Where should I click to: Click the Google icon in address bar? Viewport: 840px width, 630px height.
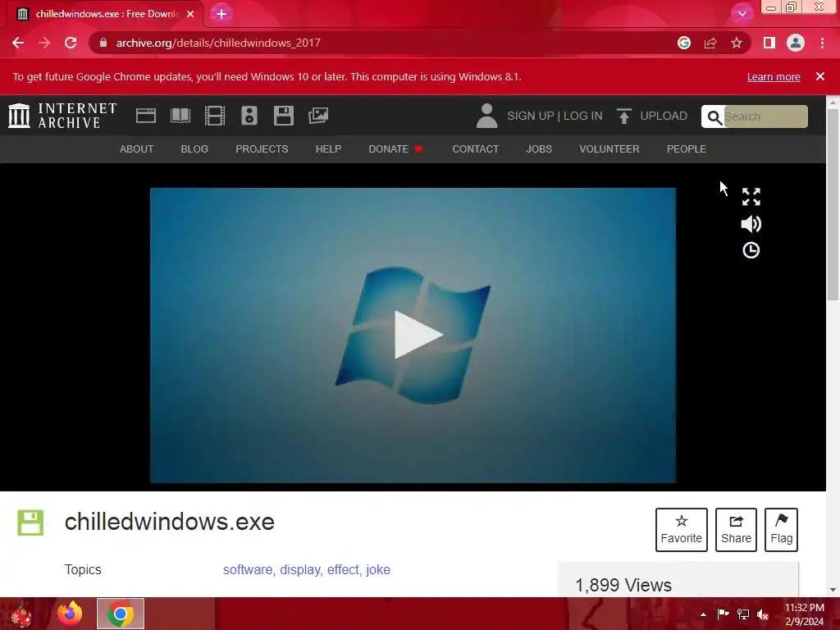coord(684,43)
